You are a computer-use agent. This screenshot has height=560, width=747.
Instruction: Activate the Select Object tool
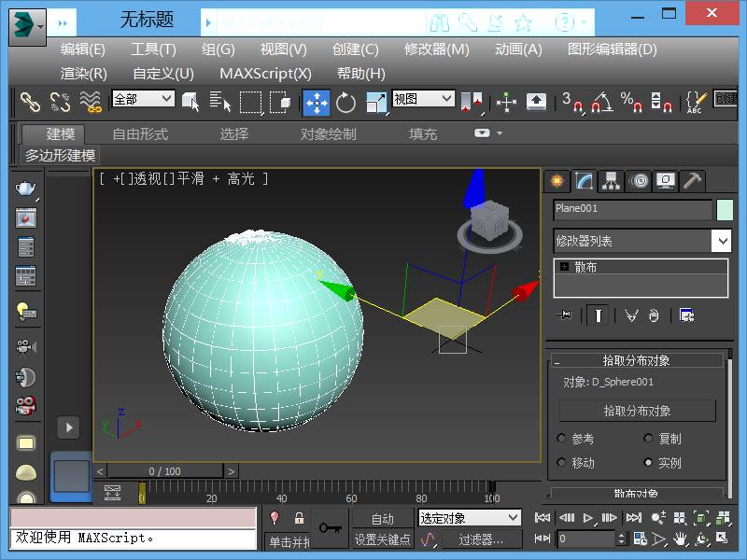(191, 102)
